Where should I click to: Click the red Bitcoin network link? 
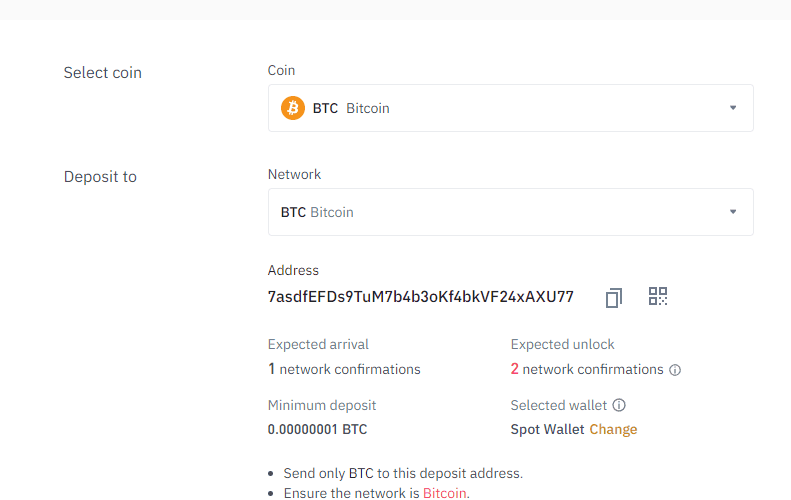pyautogui.click(x=444, y=493)
